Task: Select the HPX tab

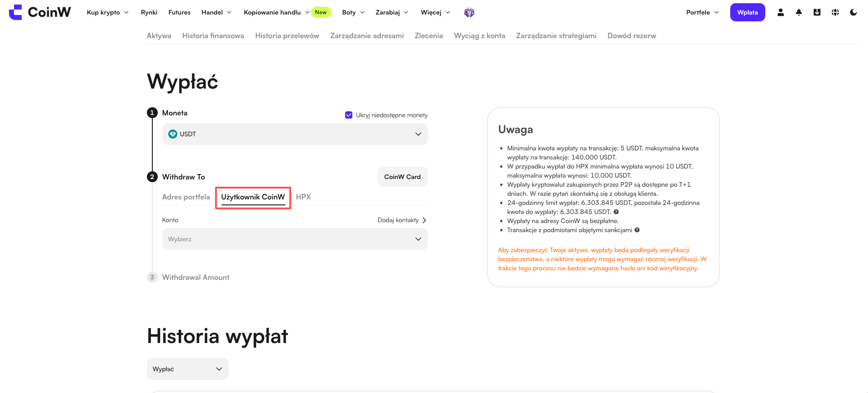Action: tap(304, 197)
